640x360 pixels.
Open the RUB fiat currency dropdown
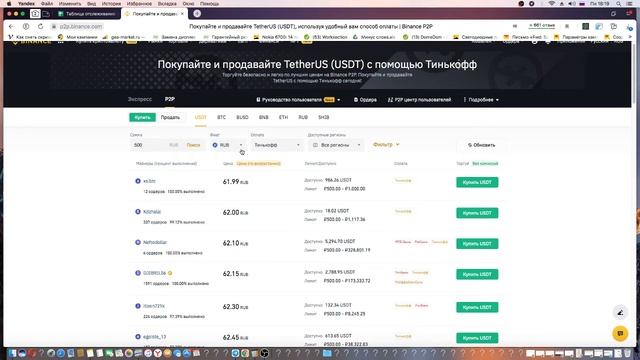click(x=228, y=145)
